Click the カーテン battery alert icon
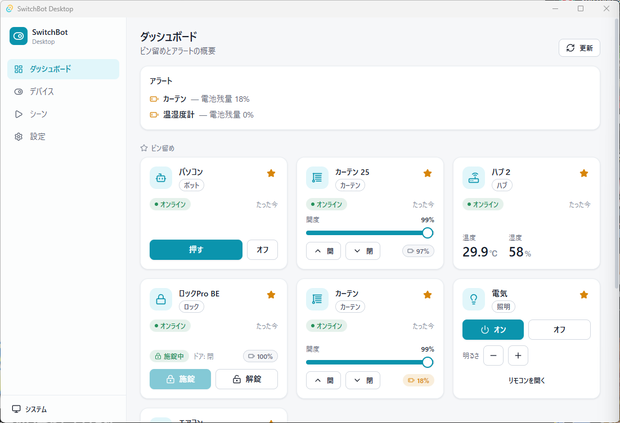Screen dimensions: 620x423 click(x=154, y=99)
